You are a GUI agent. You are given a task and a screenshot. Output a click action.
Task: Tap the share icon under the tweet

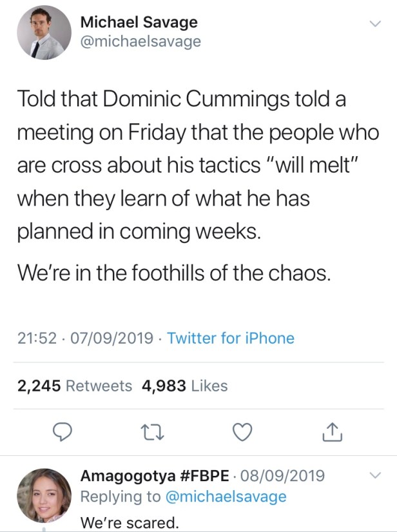329,432
